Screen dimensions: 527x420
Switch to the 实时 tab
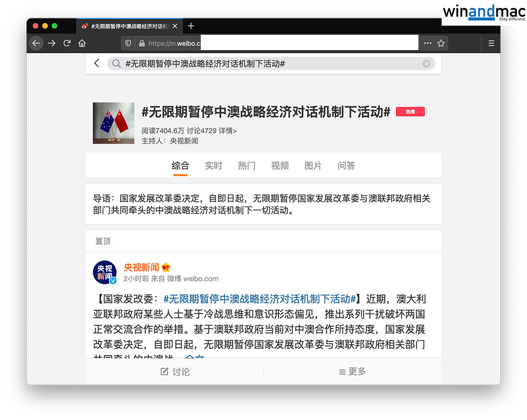pyautogui.click(x=213, y=165)
